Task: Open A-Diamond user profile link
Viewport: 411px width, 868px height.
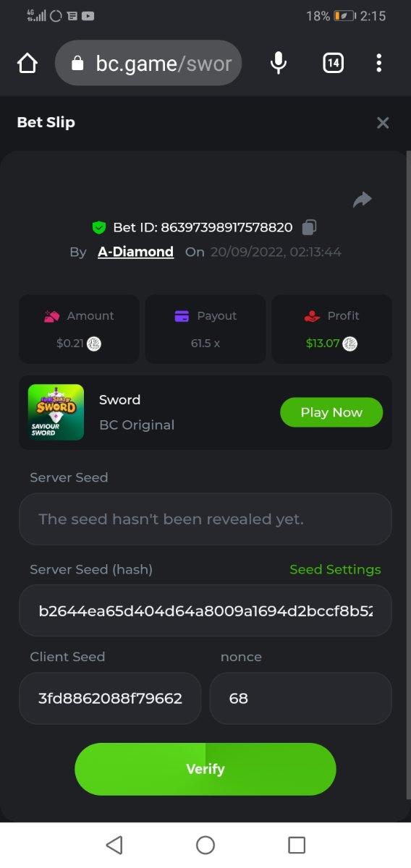Action: [x=136, y=252]
